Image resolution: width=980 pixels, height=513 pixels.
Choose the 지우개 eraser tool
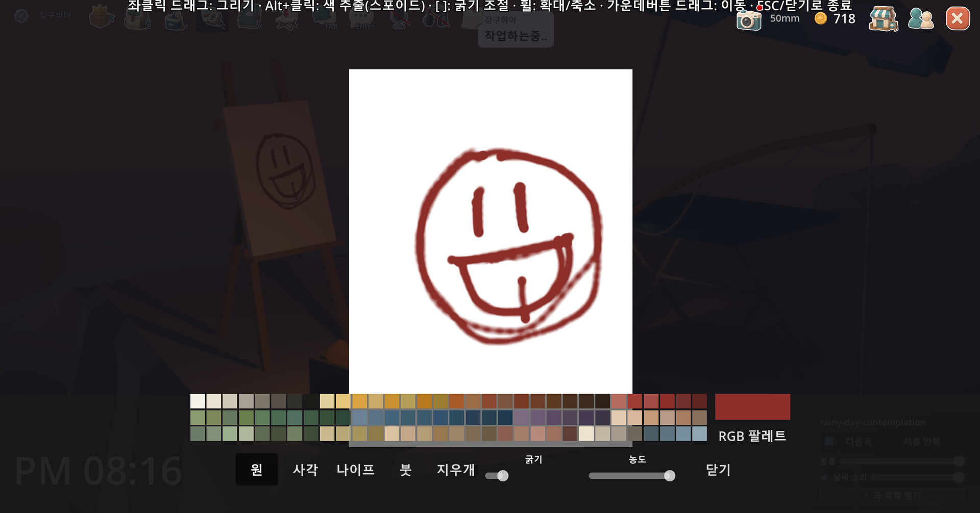[456, 469]
